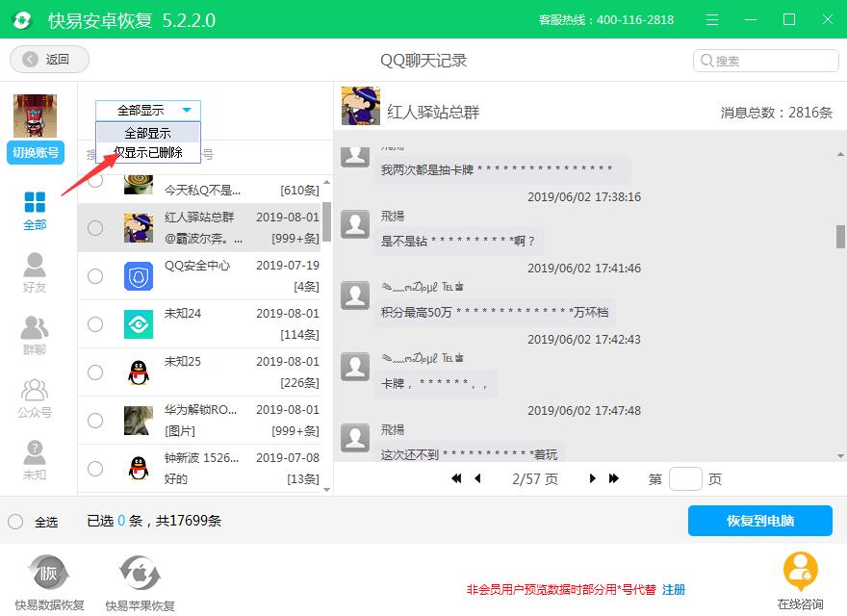This screenshot has height=616, width=847.
Task: Click the chat pane scrollbar thumb
Action: [x=840, y=236]
